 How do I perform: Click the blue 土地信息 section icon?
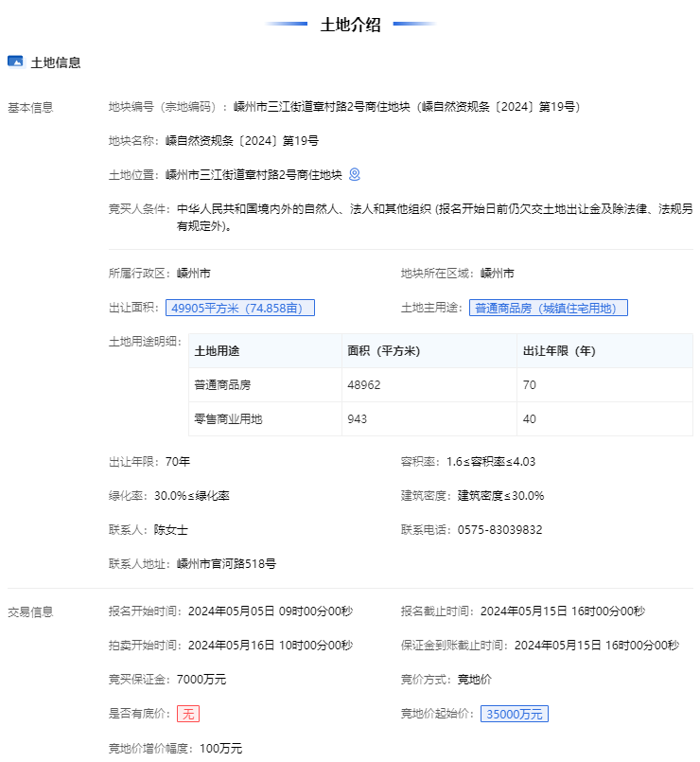[x=15, y=62]
